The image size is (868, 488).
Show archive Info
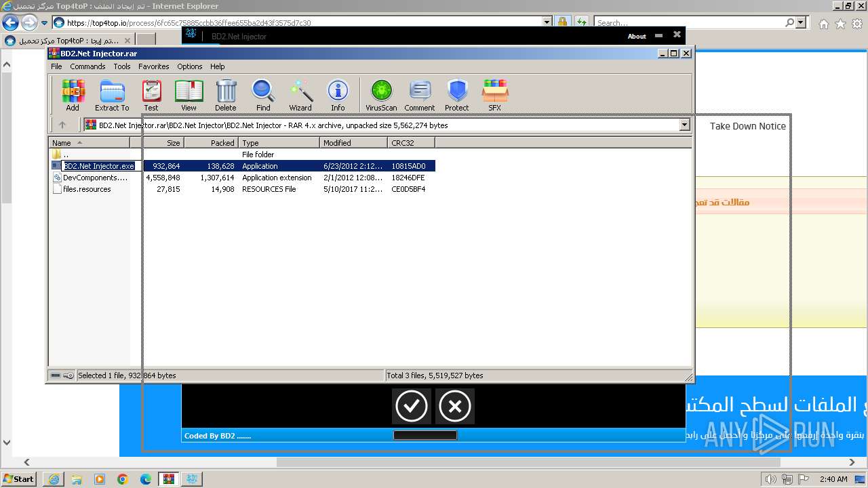coord(338,95)
